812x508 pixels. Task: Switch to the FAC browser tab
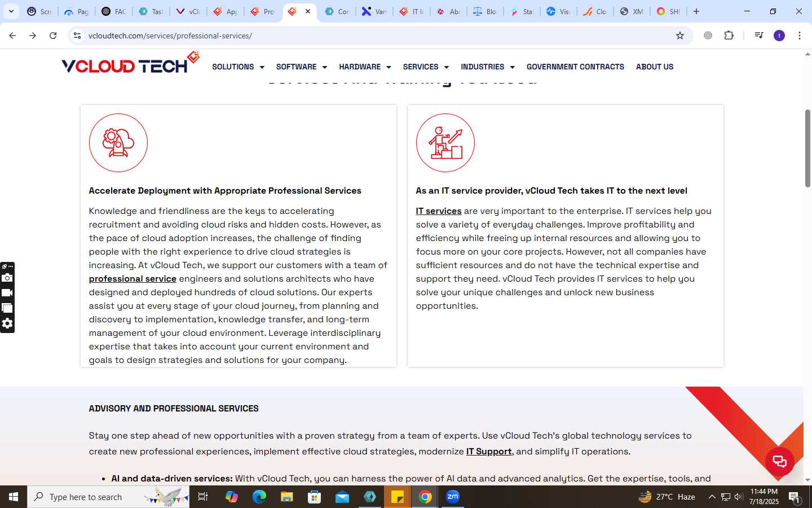coord(113,11)
